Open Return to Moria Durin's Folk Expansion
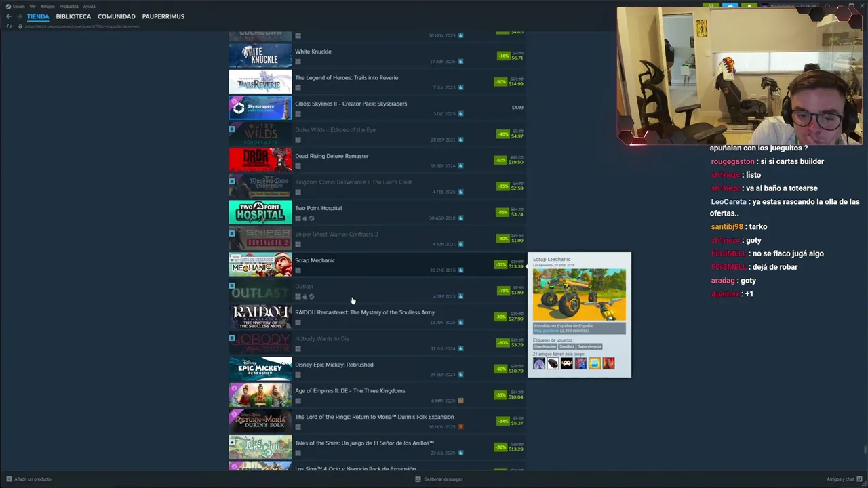 tap(377, 421)
